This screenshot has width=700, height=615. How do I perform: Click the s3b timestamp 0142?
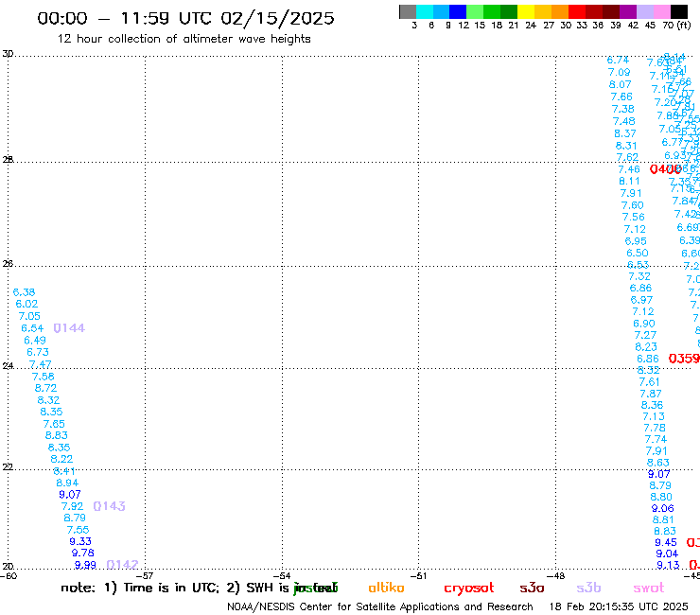pos(123,565)
